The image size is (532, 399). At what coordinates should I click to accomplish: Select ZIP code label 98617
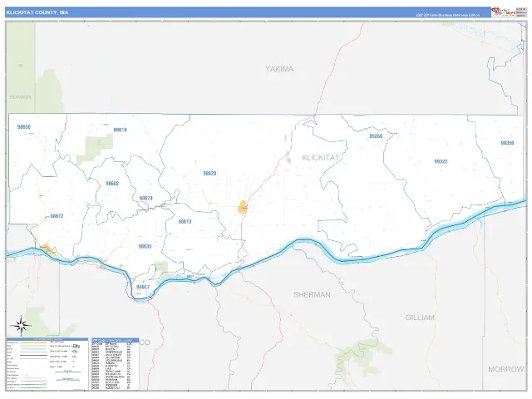coord(143,287)
